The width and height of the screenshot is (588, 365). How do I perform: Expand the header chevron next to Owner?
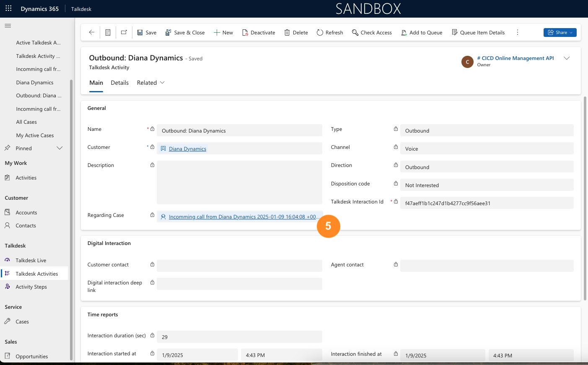(567, 58)
